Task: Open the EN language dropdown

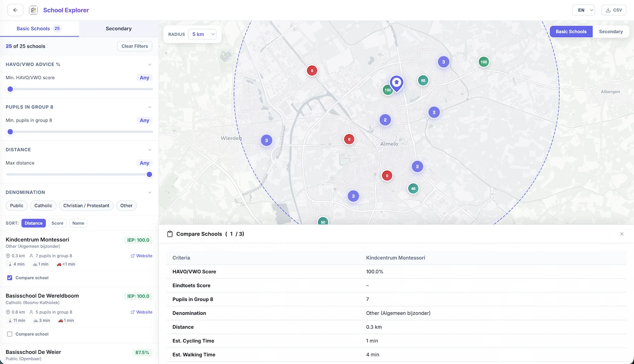Action: (584, 10)
